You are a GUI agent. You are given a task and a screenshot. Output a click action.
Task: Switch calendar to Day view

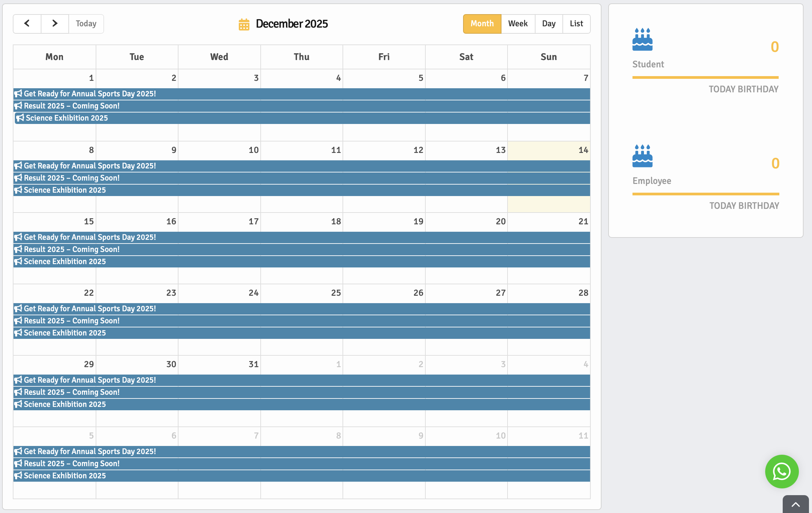(x=548, y=24)
